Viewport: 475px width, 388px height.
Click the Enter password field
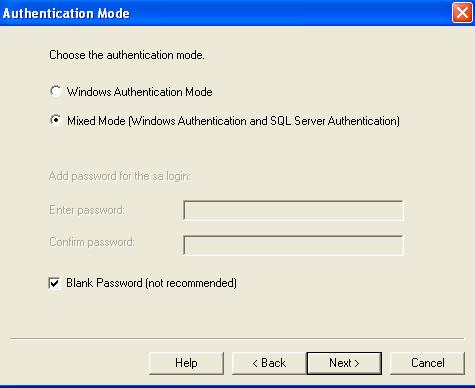(x=293, y=211)
